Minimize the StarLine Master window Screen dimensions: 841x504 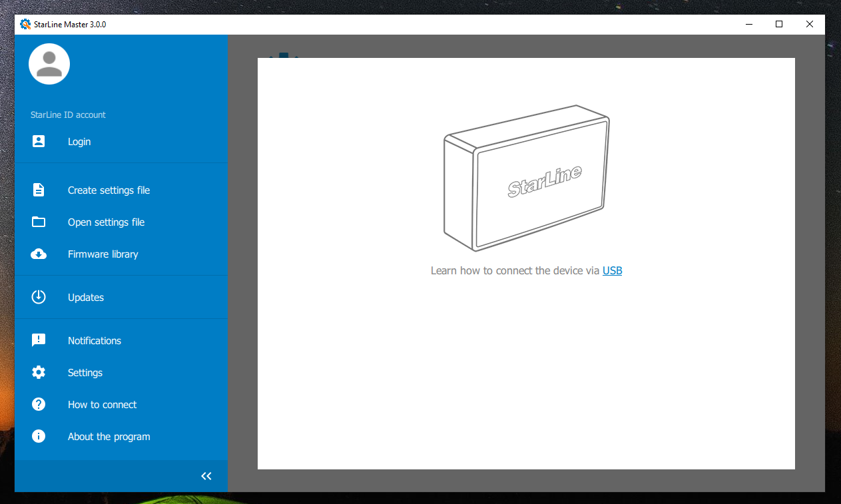pos(748,25)
